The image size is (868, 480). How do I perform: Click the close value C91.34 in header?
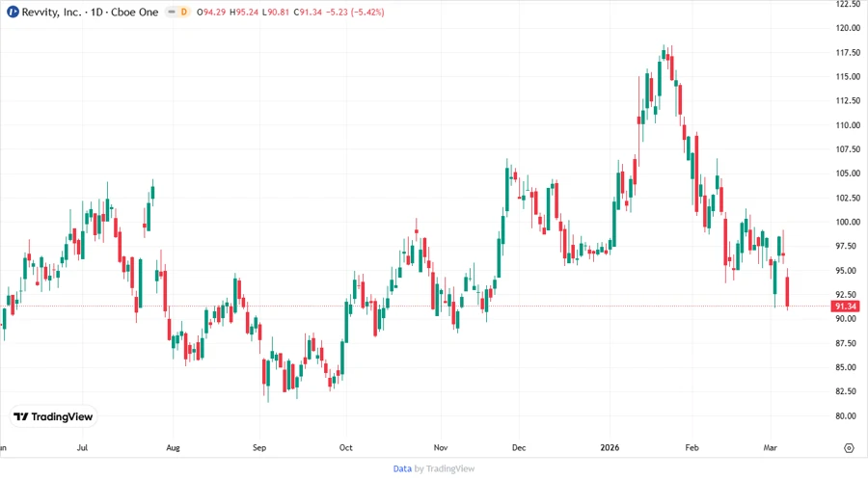point(308,12)
